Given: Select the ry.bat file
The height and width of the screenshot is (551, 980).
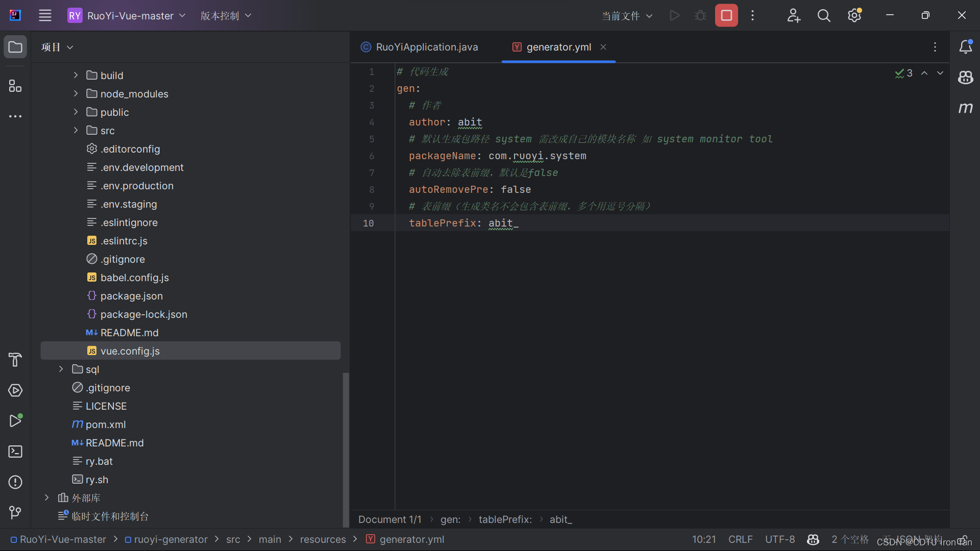Looking at the screenshot, I should click(x=99, y=461).
